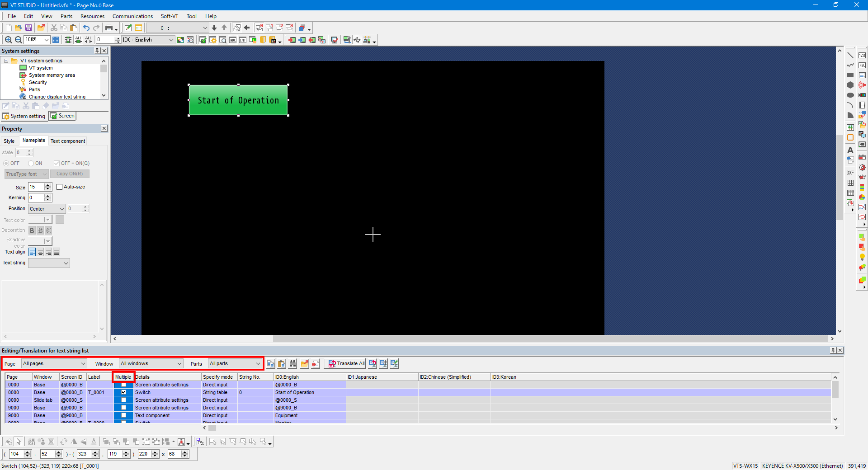Select the Text 'A' drawing tool
Screen dimensions: 868x470
850,150
